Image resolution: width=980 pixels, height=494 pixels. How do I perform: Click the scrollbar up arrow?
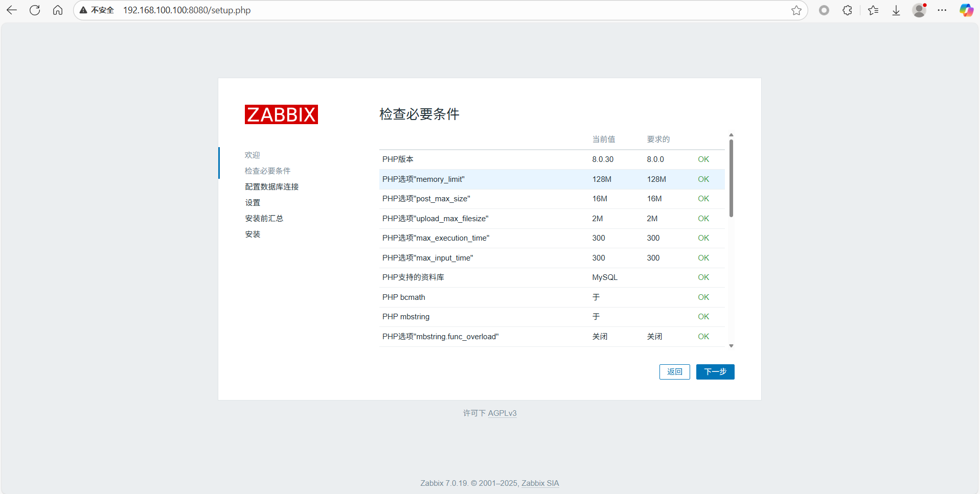tap(731, 135)
